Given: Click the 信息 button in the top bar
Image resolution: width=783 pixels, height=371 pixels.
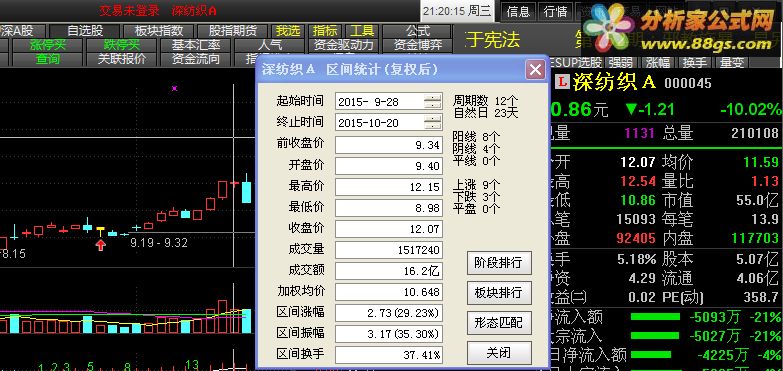Looking at the screenshot, I should click(x=518, y=11).
